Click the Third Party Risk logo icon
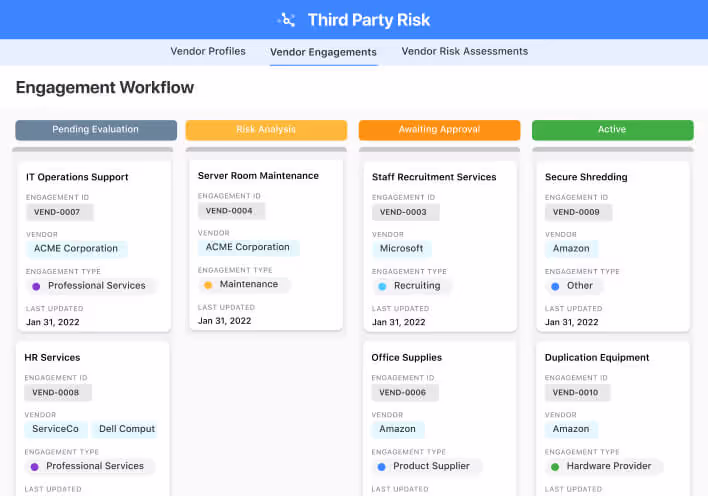This screenshot has height=496, width=708. (287, 20)
